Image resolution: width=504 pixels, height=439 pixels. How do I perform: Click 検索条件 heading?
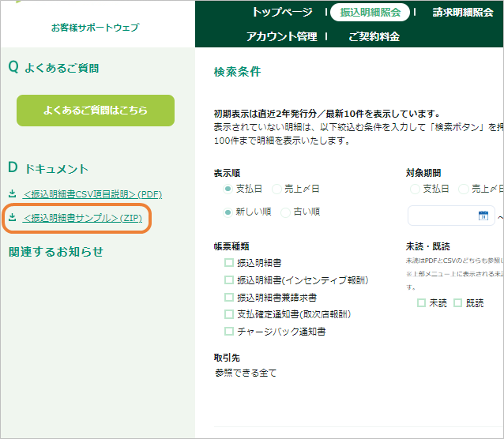(237, 71)
